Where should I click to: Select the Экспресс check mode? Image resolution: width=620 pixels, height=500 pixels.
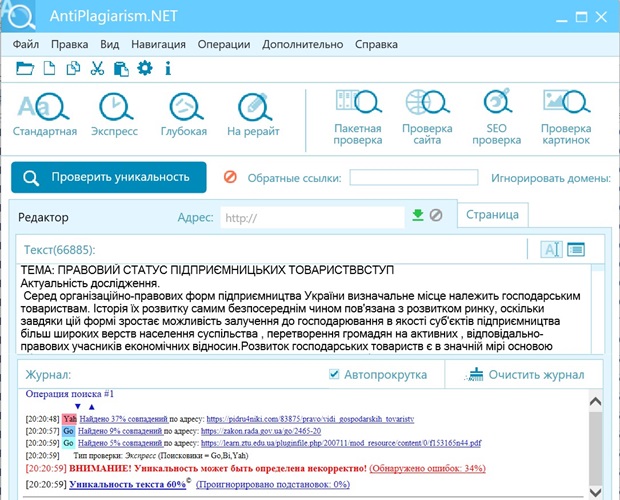click(115, 115)
